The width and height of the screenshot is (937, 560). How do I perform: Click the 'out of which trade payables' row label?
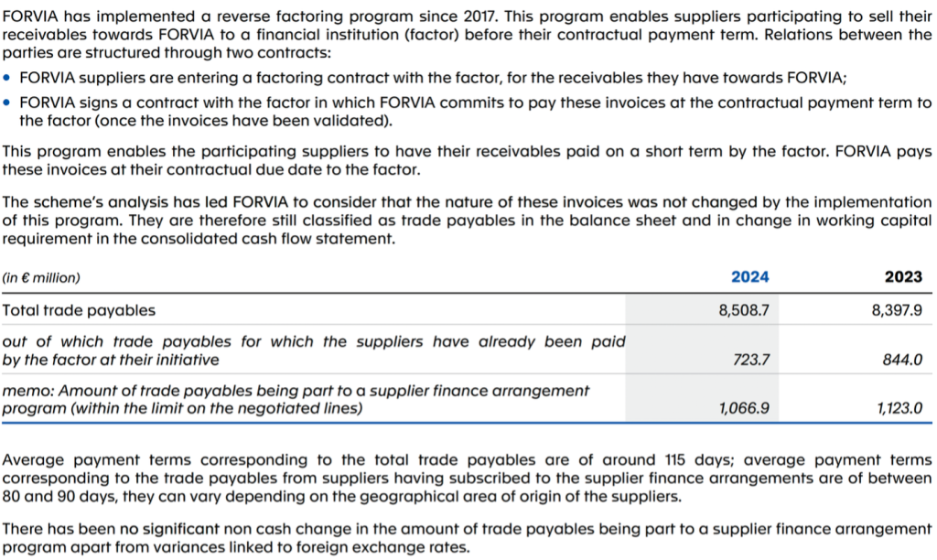pos(314,350)
